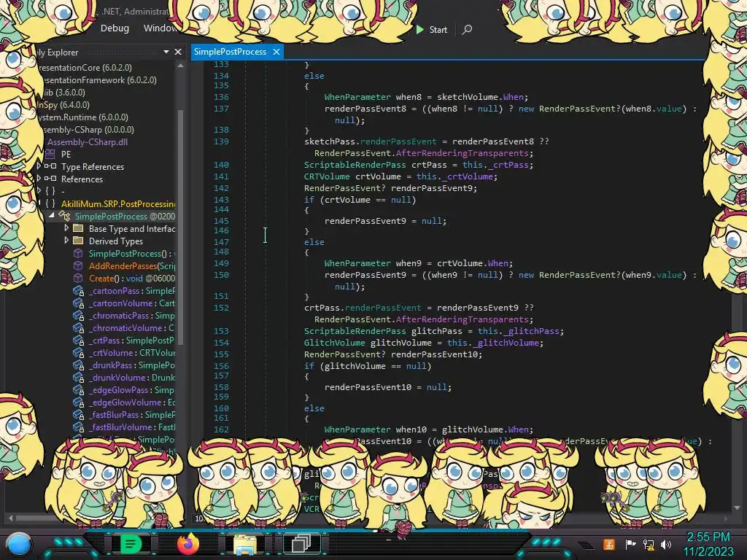747x560 pixels.
Task: Close the Assembly Explorer panel
Action: [x=178, y=52]
